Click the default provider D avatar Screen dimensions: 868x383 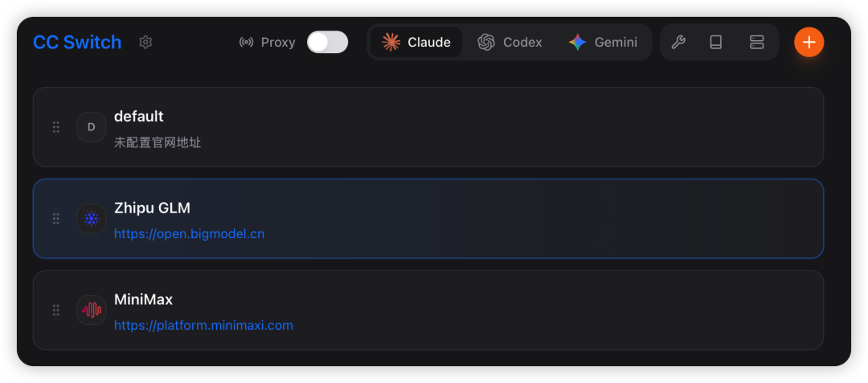(x=91, y=127)
